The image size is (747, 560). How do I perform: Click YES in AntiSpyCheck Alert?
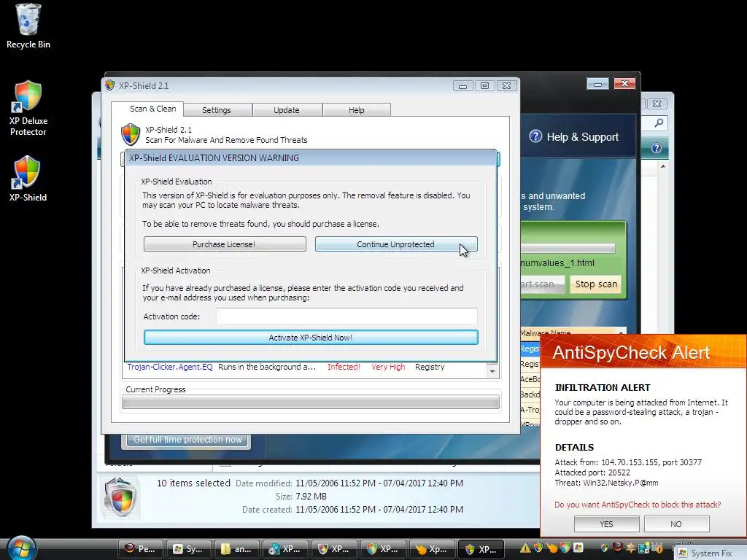tap(606, 524)
